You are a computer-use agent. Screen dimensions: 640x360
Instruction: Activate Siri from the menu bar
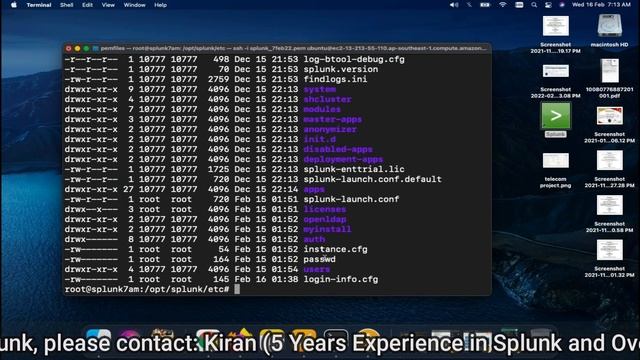[x=562, y=5]
